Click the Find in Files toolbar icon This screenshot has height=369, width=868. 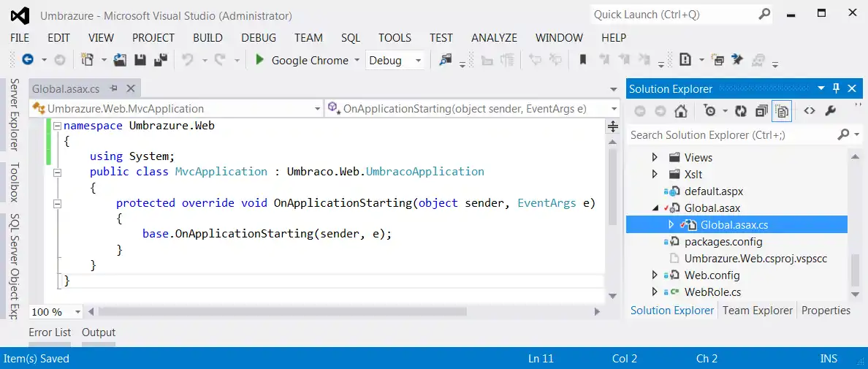(446, 60)
